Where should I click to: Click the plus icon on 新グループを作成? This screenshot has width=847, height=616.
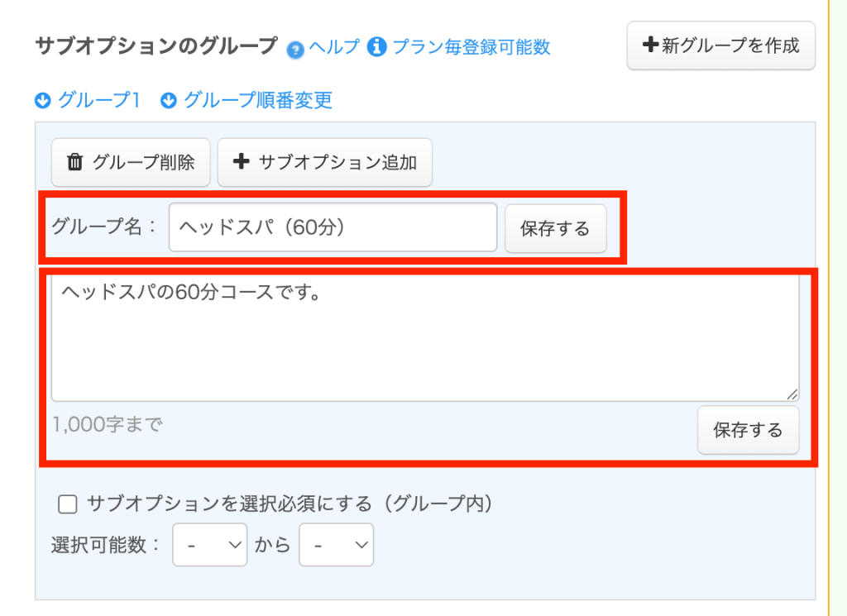[650, 46]
